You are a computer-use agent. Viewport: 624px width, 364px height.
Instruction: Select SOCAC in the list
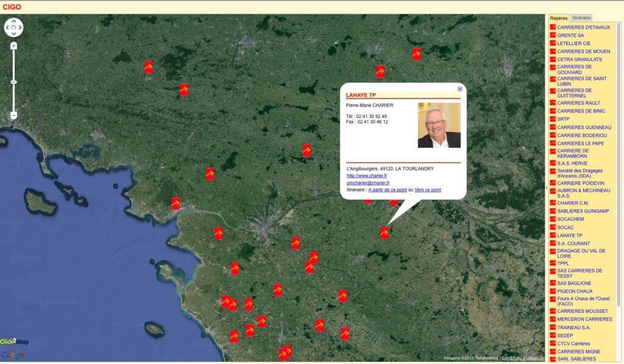click(565, 228)
